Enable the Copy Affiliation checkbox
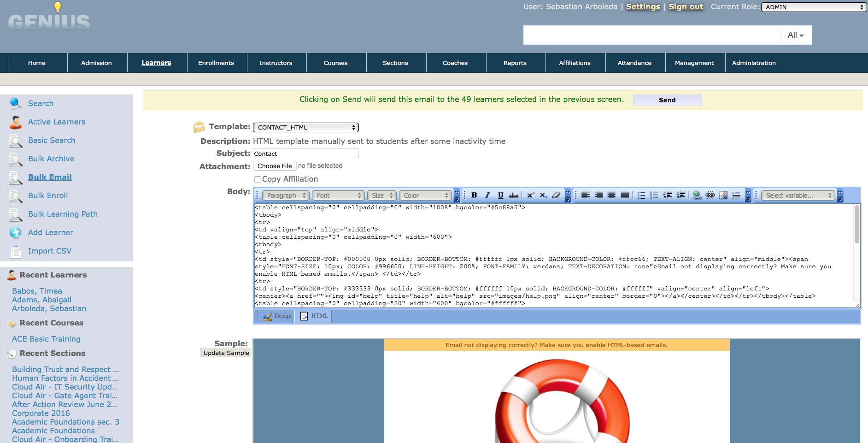The image size is (868, 443). pos(258,179)
